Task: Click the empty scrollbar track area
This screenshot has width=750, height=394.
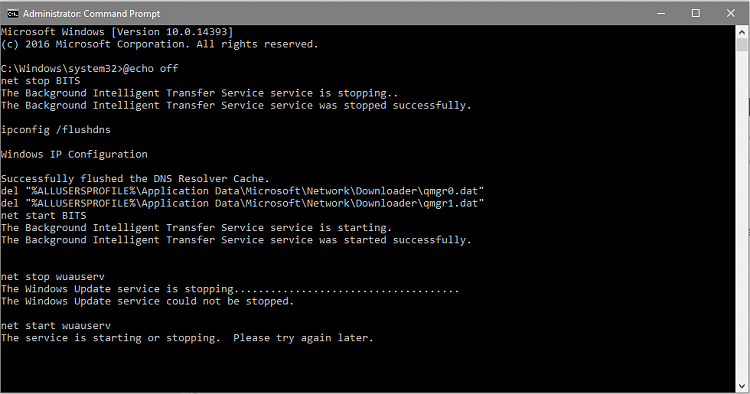Action: 742,215
